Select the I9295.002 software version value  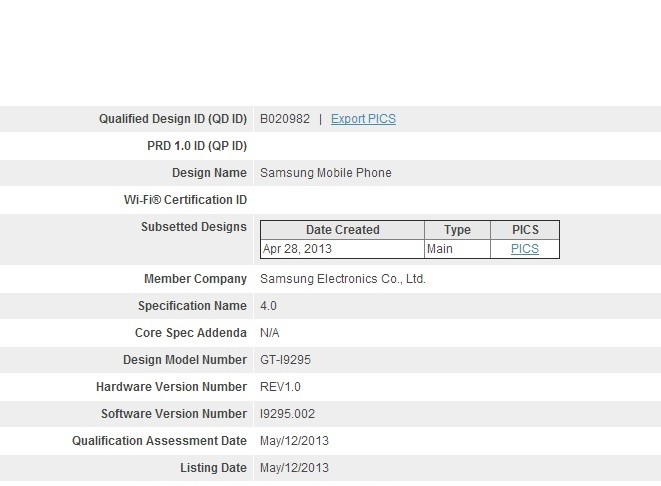pyautogui.click(x=288, y=414)
